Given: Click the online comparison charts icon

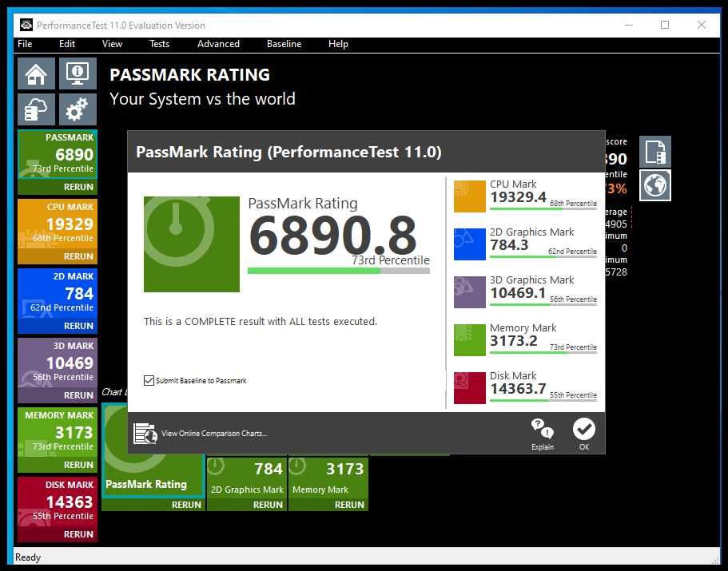Looking at the screenshot, I should coord(145,434).
